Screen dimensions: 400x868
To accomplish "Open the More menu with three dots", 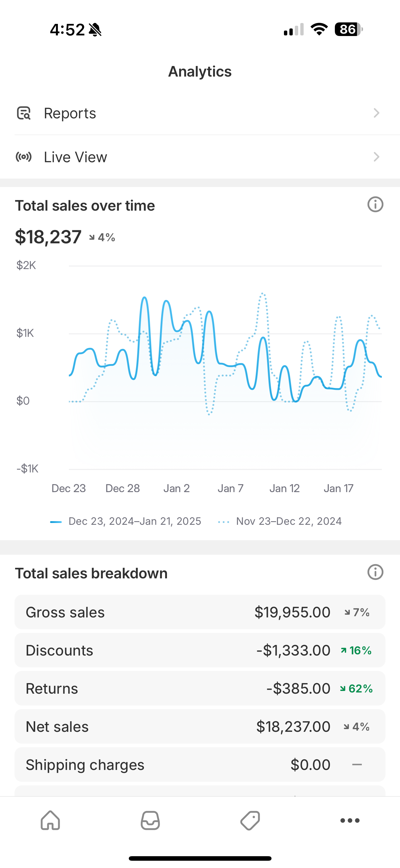I will click(350, 820).
